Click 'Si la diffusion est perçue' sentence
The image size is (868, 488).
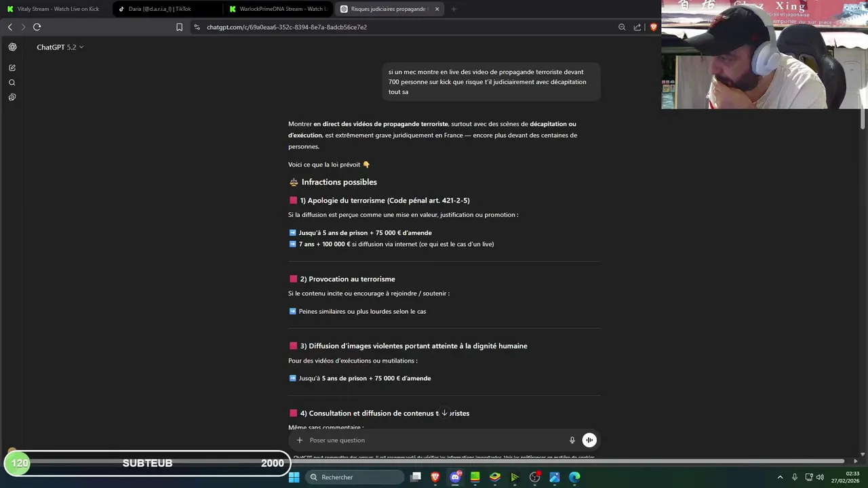[x=403, y=215]
